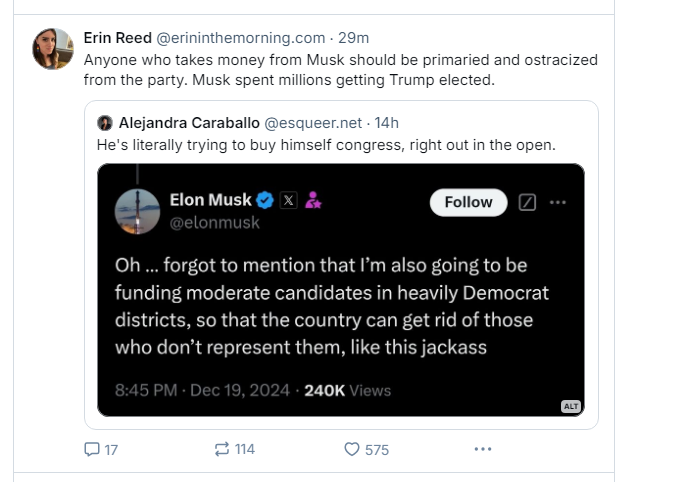Click the Erin Reed display name

117,38
